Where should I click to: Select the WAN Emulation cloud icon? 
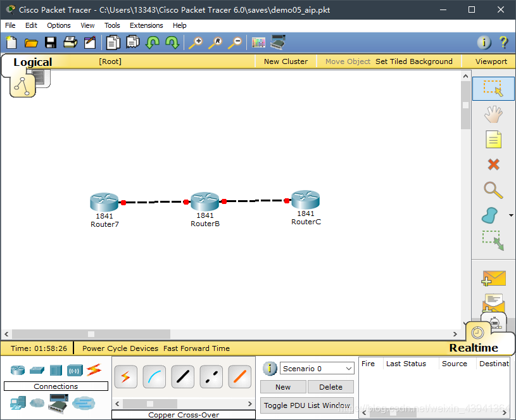pyautogui.click(x=37, y=402)
